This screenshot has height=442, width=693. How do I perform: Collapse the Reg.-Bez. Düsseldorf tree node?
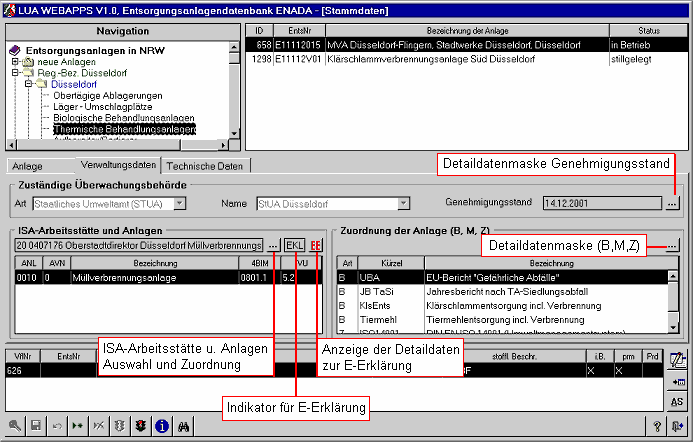tap(16, 73)
